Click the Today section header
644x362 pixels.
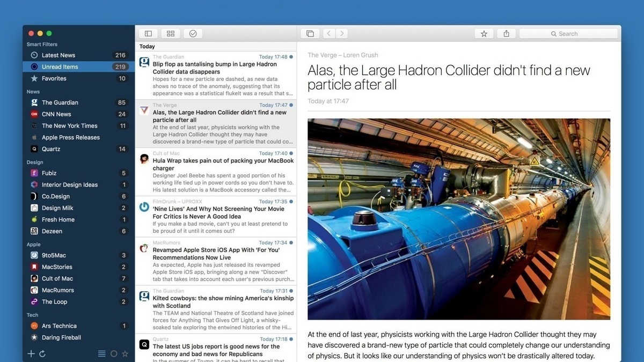pos(147,47)
